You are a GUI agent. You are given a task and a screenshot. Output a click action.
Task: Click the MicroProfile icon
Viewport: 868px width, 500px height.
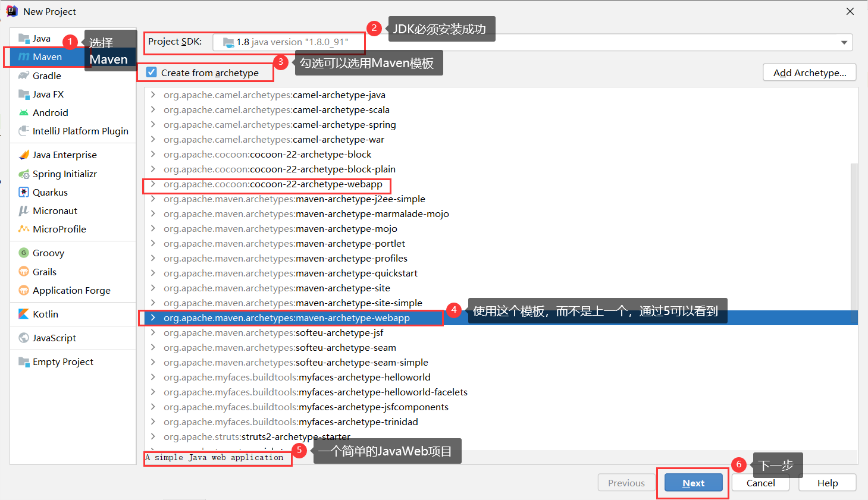24,229
